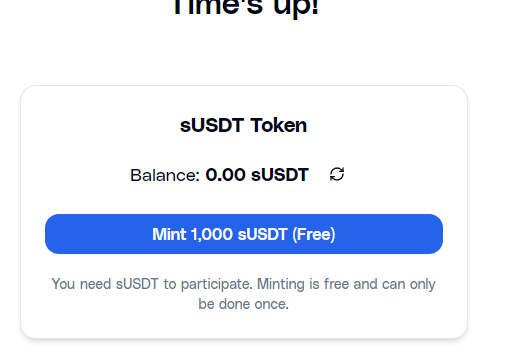The height and width of the screenshot is (364, 506).
Task: Click the "be done once." text line
Action: click(243, 304)
